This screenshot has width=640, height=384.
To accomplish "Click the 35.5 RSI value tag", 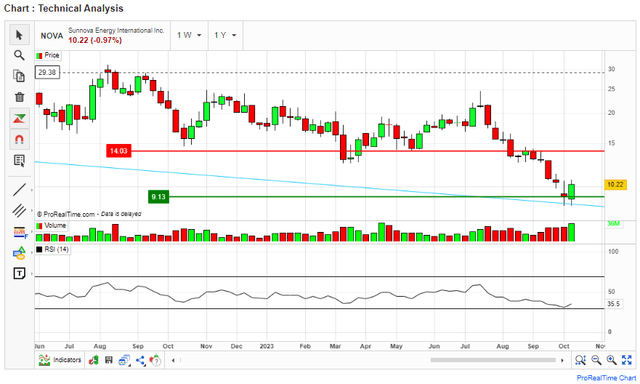I will coord(613,304).
